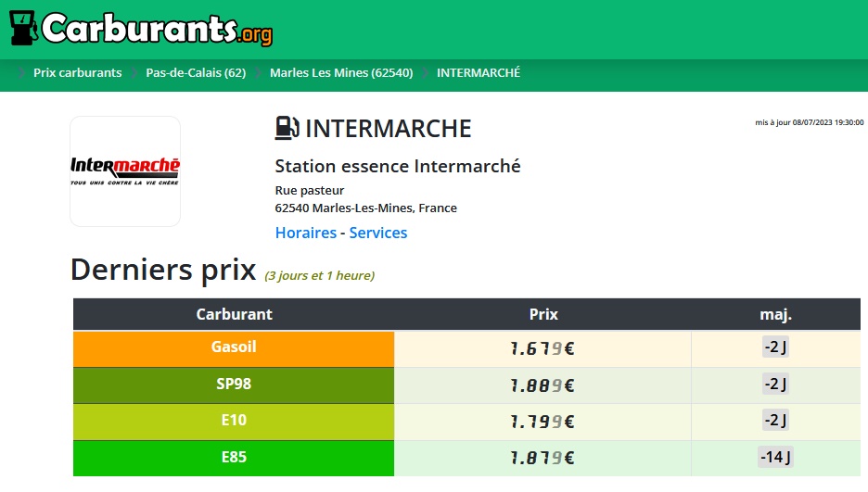The width and height of the screenshot is (868, 492).
Task: Click the -14 J badge in E85 row
Action: 775,457
